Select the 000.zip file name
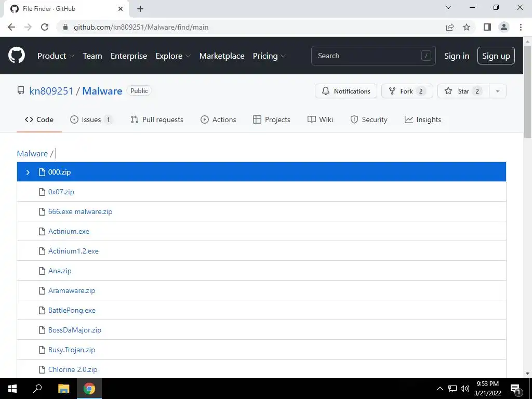The width and height of the screenshot is (532, 399). click(x=59, y=172)
